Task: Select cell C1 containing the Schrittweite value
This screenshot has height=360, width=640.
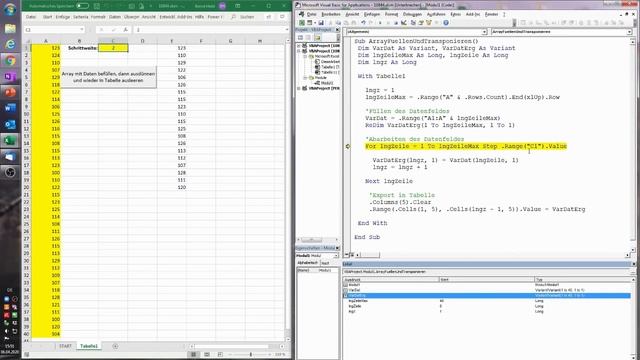Action: pos(113,48)
